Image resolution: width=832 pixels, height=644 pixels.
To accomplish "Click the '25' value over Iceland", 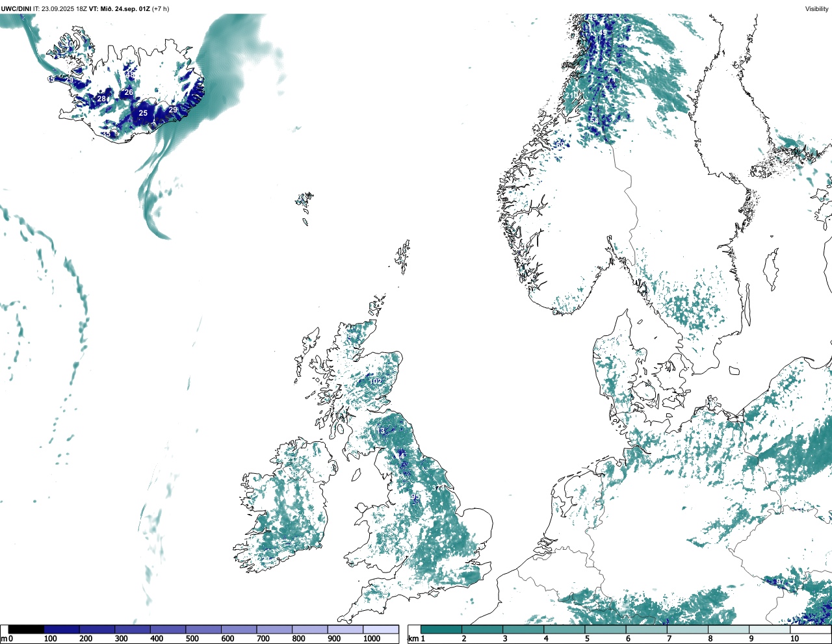I will tap(143, 113).
